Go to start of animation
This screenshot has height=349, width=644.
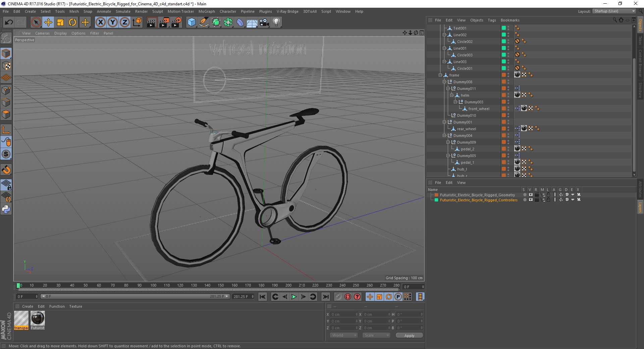tap(263, 297)
